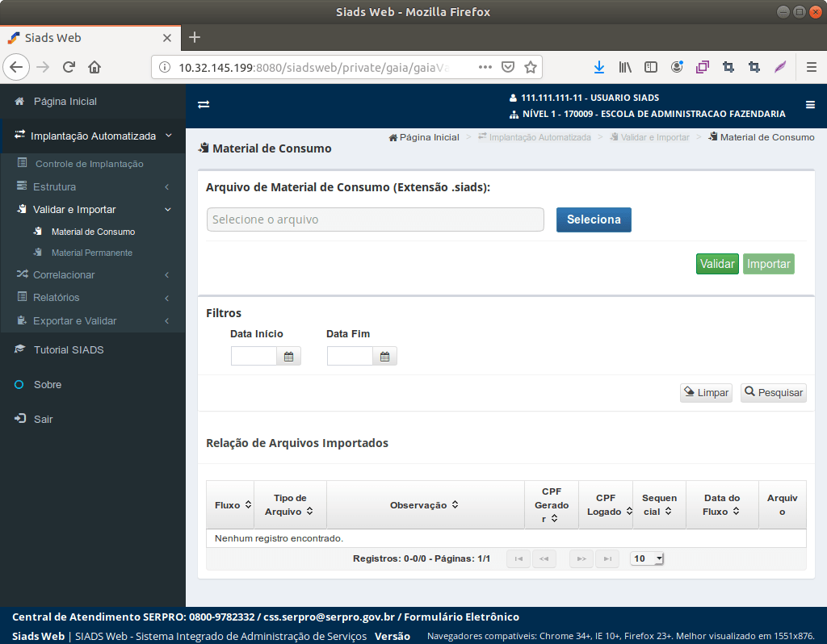Screen dimensions: 827x644
Task: Collapse Implantação Automatizada menu
Action: [93, 136]
